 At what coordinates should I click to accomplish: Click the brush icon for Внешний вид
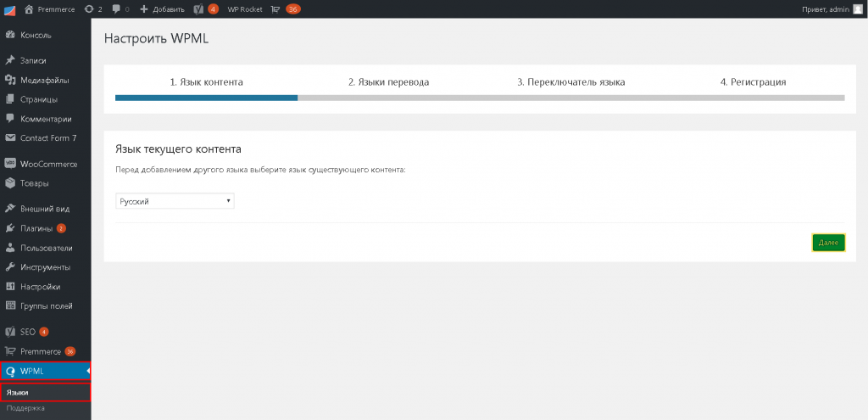(x=9, y=209)
